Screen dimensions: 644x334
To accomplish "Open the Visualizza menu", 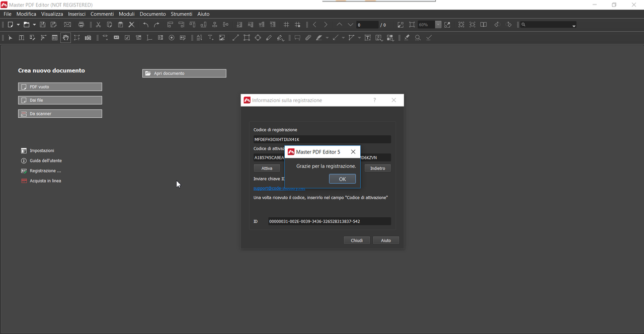I will (52, 14).
